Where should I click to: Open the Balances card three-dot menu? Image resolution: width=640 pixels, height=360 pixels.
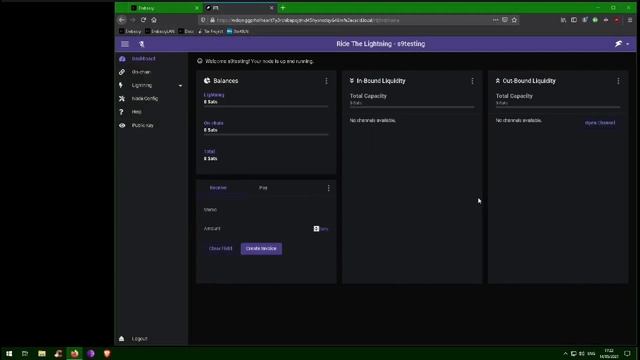coord(326,81)
